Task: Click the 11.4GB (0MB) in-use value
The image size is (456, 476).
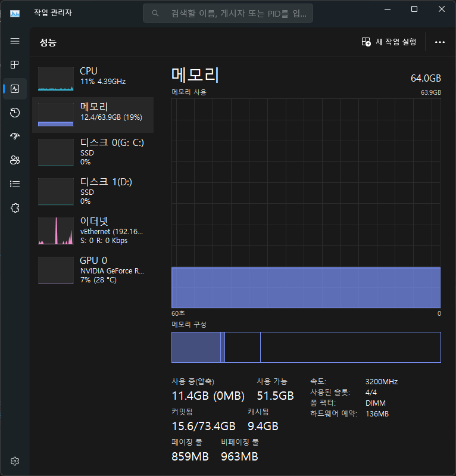Action: coord(208,396)
